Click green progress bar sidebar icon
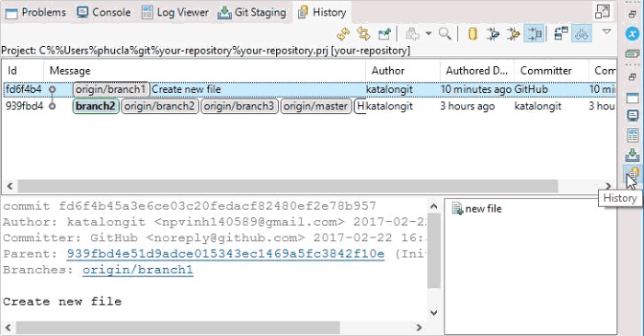644x336 pixels. [x=633, y=53]
